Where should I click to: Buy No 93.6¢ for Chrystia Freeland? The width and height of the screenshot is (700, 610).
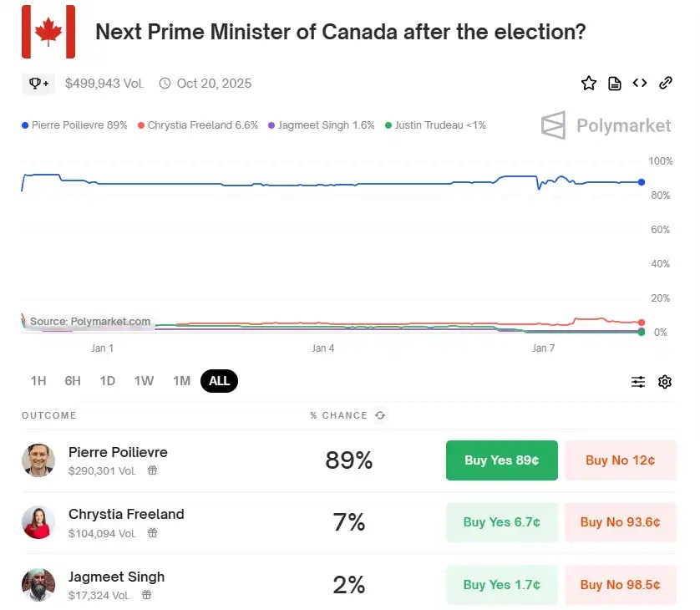tap(620, 522)
